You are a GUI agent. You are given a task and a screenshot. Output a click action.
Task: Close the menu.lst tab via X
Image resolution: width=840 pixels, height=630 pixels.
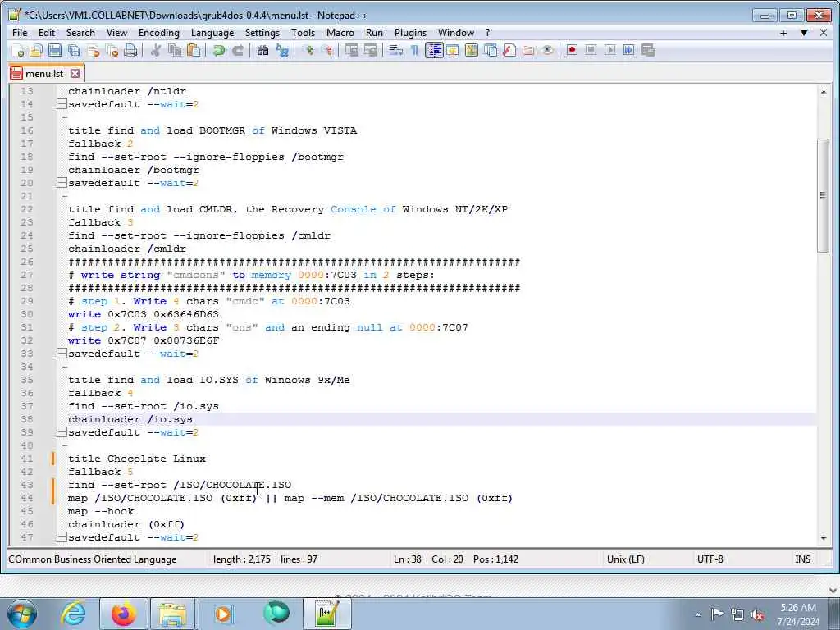75,73
